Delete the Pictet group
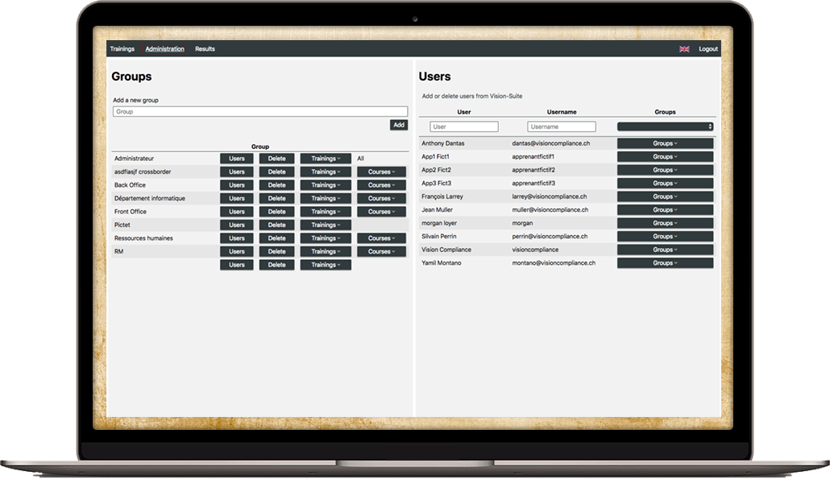Screen dimensions: 830x504 (276, 225)
